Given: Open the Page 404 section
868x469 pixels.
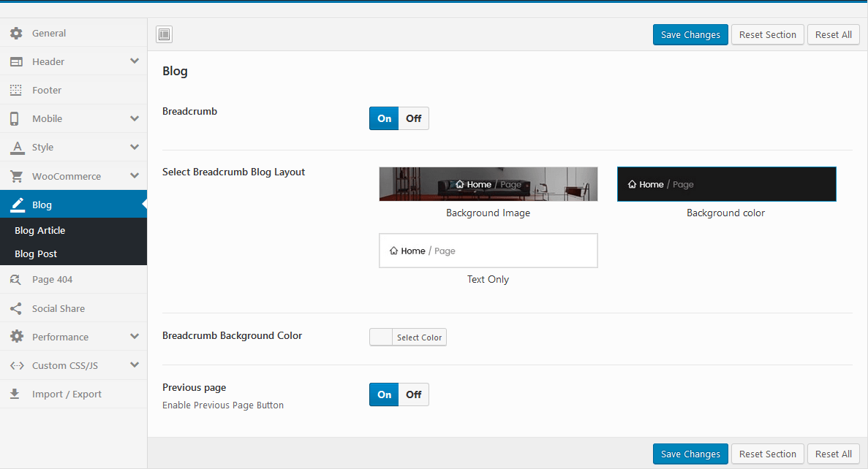Looking at the screenshot, I should point(74,279).
